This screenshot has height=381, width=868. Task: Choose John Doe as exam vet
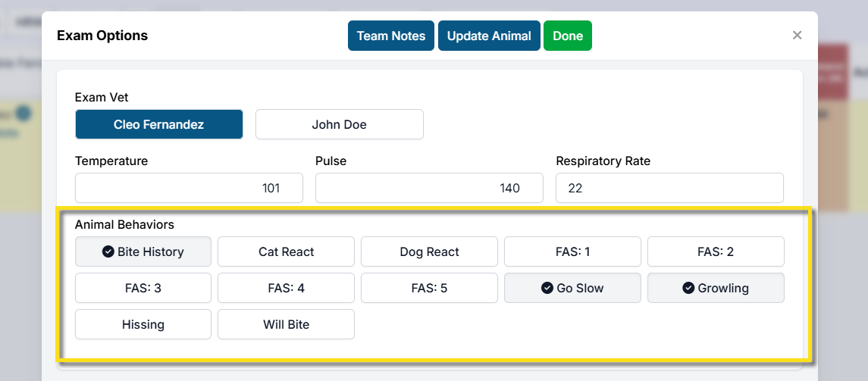coord(339,124)
